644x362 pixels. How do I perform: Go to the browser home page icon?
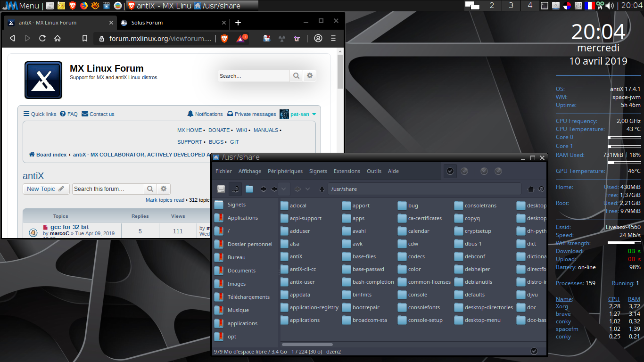(58, 38)
